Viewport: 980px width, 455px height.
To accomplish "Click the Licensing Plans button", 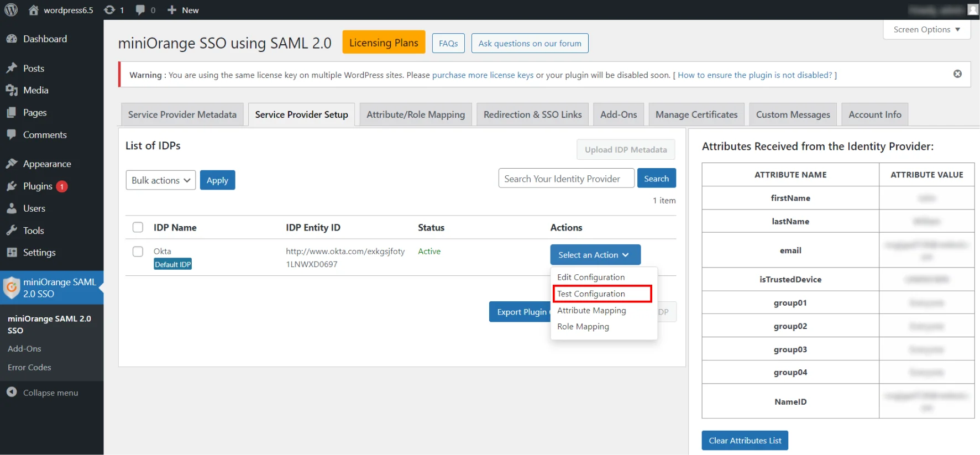I will pos(384,43).
